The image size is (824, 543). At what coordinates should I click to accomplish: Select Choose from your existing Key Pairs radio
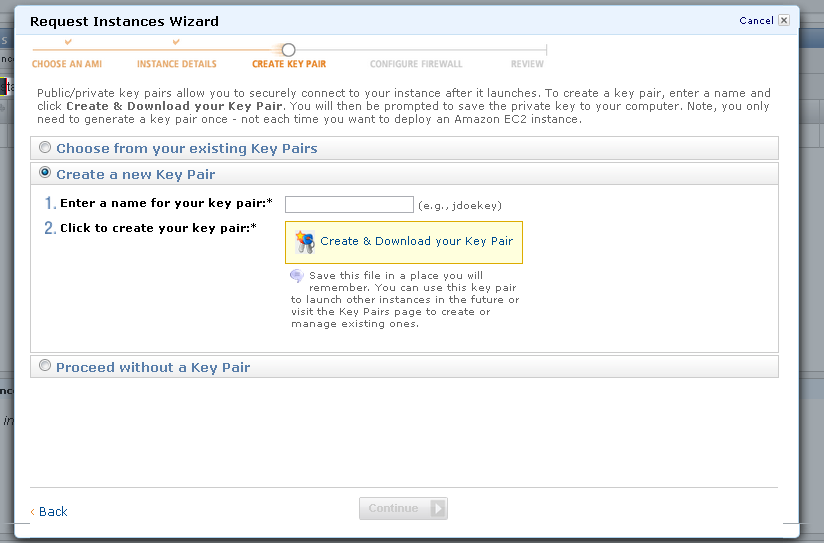click(x=45, y=147)
